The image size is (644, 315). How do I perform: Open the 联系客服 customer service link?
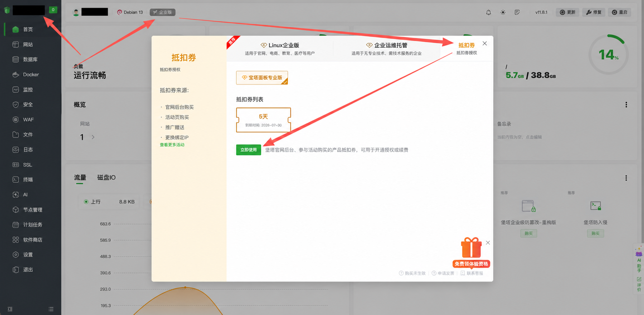[x=472, y=273]
